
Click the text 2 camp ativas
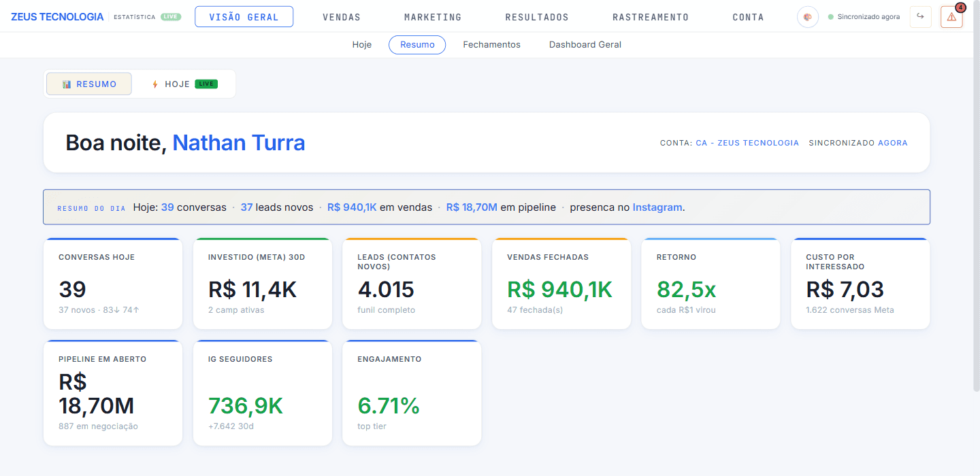236,310
